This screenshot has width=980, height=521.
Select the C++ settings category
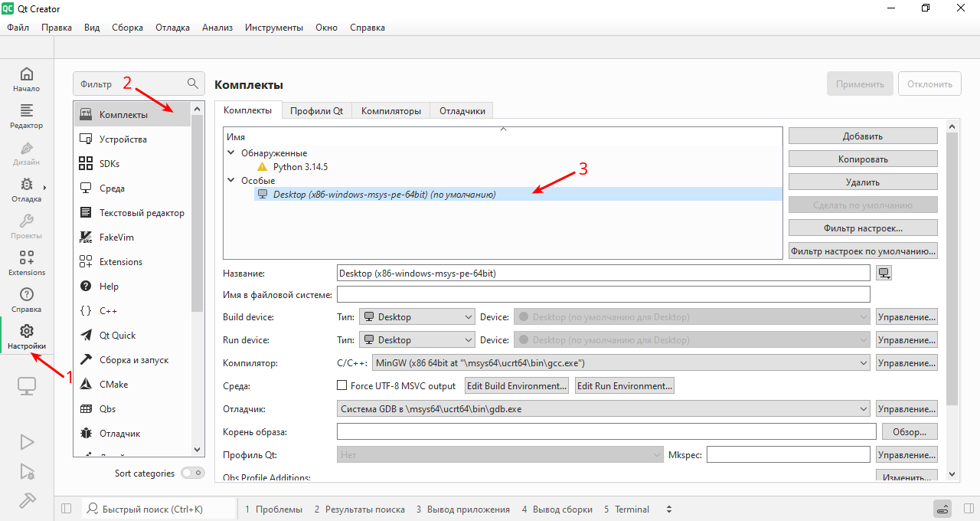pyautogui.click(x=132, y=311)
